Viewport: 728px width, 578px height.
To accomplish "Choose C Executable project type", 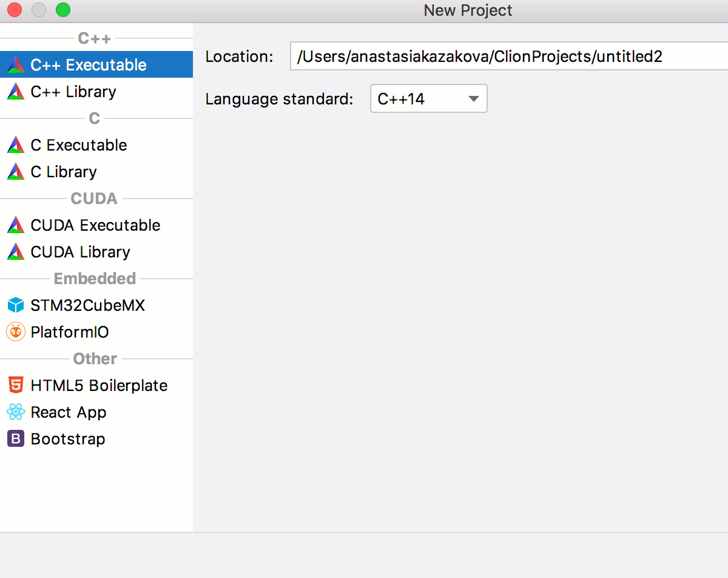I will [x=96, y=144].
